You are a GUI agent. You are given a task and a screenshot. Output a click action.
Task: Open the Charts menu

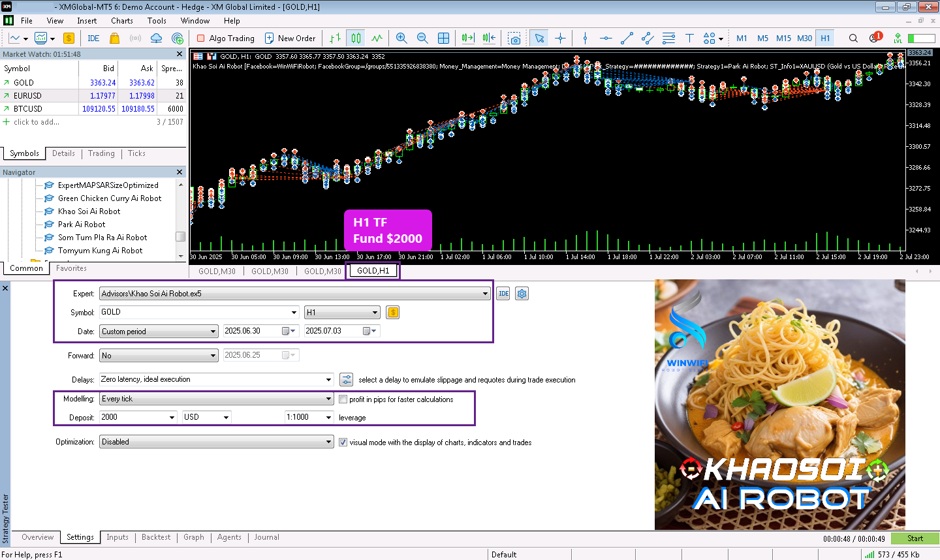point(122,20)
